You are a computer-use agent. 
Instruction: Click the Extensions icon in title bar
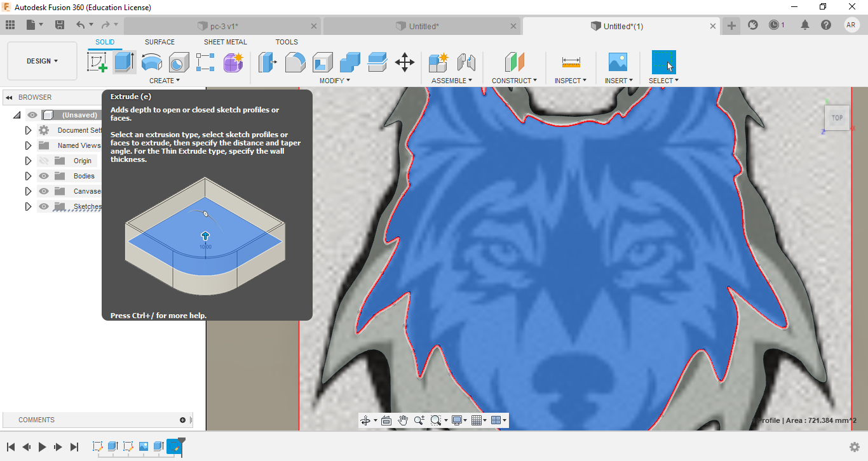(x=753, y=25)
